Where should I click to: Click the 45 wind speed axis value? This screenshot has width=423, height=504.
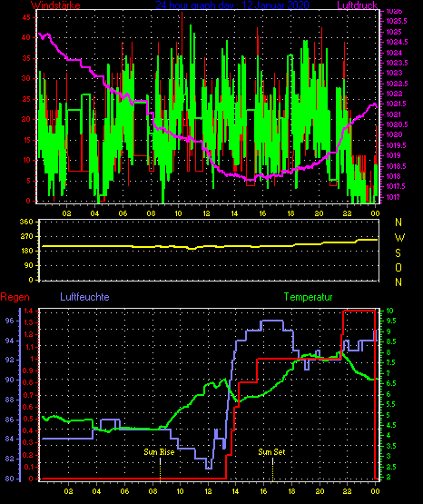click(26, 17)
